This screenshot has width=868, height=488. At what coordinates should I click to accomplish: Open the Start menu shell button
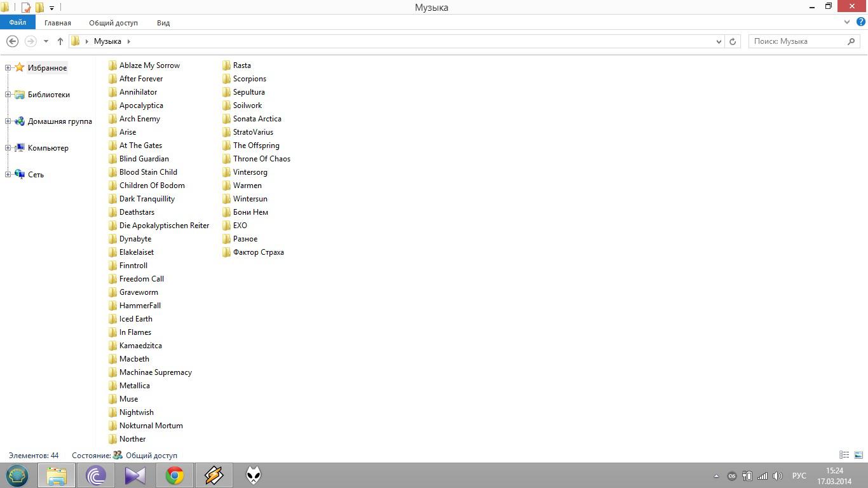pos(17,475)
